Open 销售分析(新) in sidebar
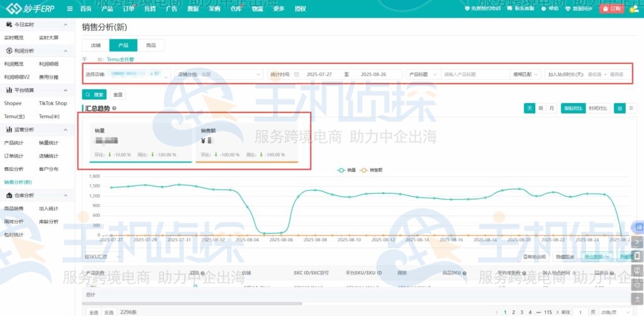The width and height of the screenshot is (644, 316). pos(18,182)
